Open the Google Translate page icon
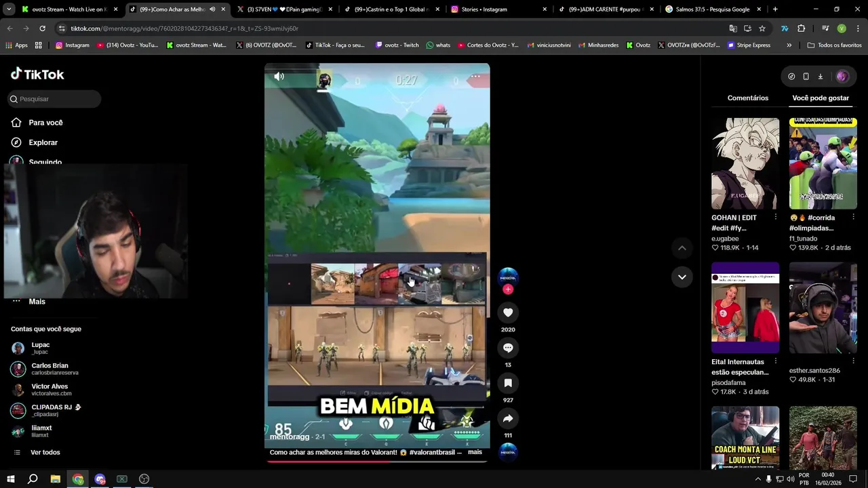Screen dimensions: 868x488 (733, 28)
